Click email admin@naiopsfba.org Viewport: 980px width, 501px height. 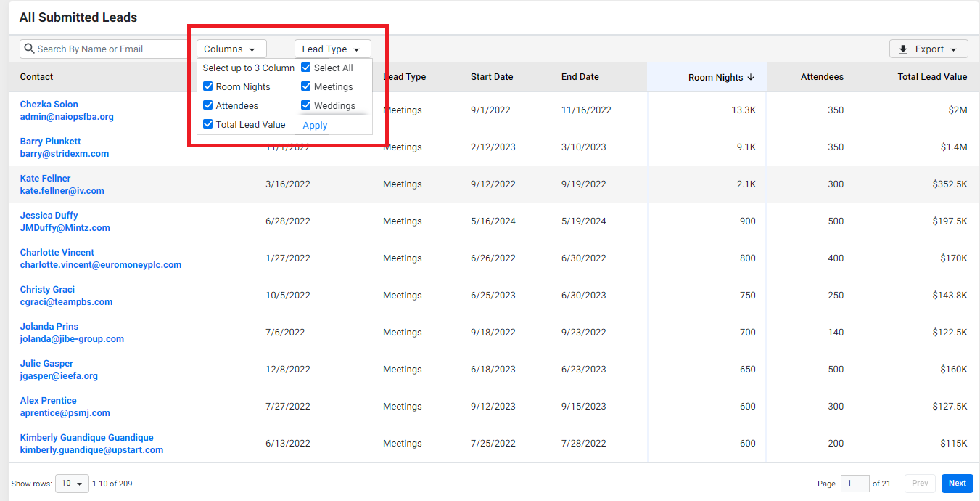point(67,117)
